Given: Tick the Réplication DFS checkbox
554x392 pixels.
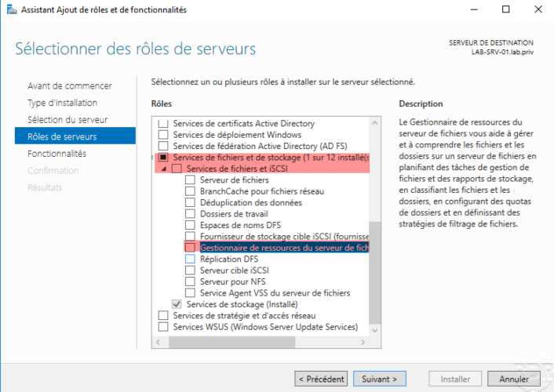Looking at the screenshot, I should tap(190, 259).
